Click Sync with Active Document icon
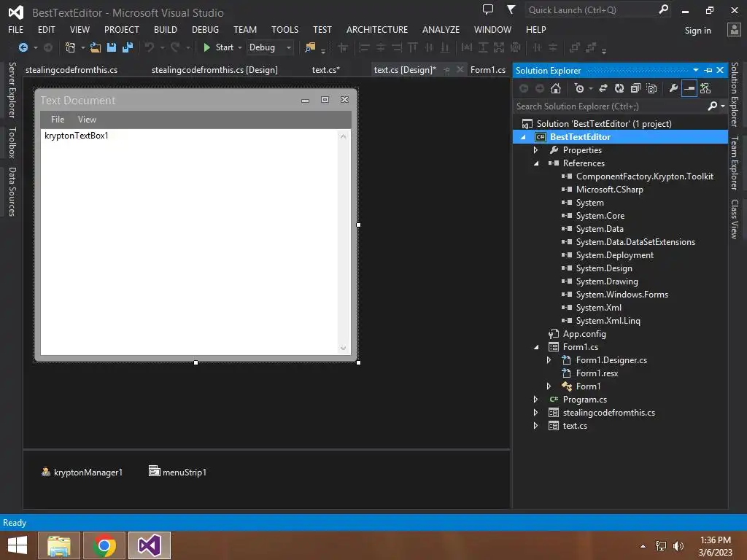This screenshot has width=747, height=560. coord(603,88)
